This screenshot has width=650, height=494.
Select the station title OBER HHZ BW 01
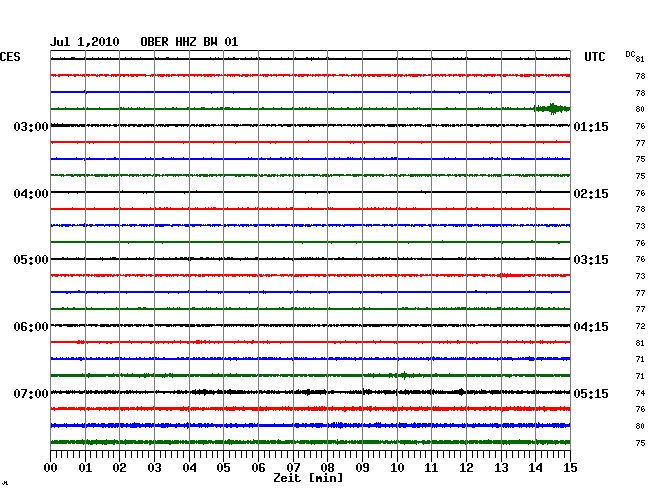point(189,42)
